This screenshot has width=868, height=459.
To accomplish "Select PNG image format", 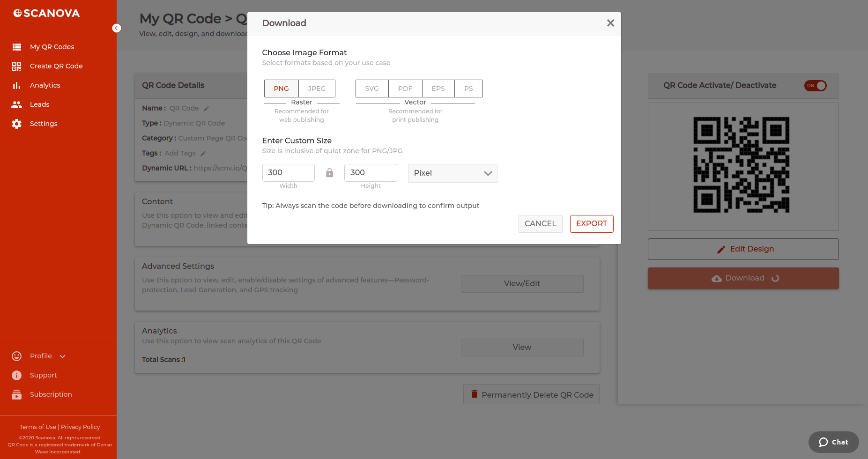I will (x=282, y=89).
